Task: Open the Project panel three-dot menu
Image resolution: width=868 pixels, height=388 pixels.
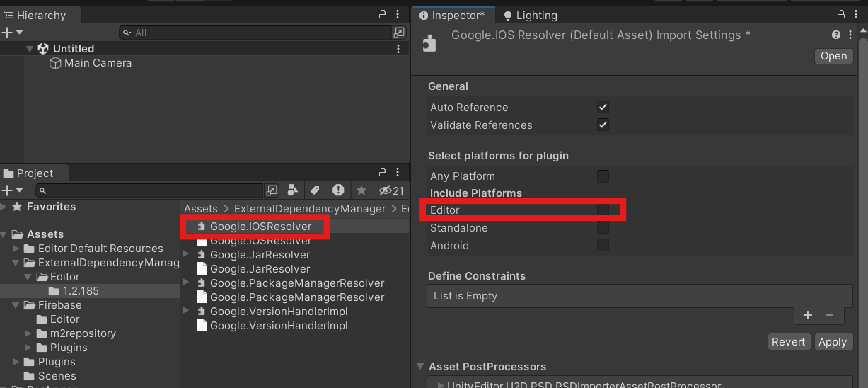Action: [399, 173]
